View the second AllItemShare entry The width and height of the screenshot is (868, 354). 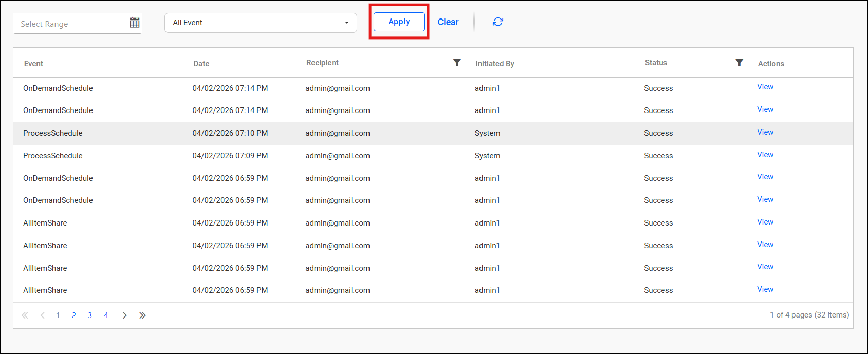(x=765, y=245)
